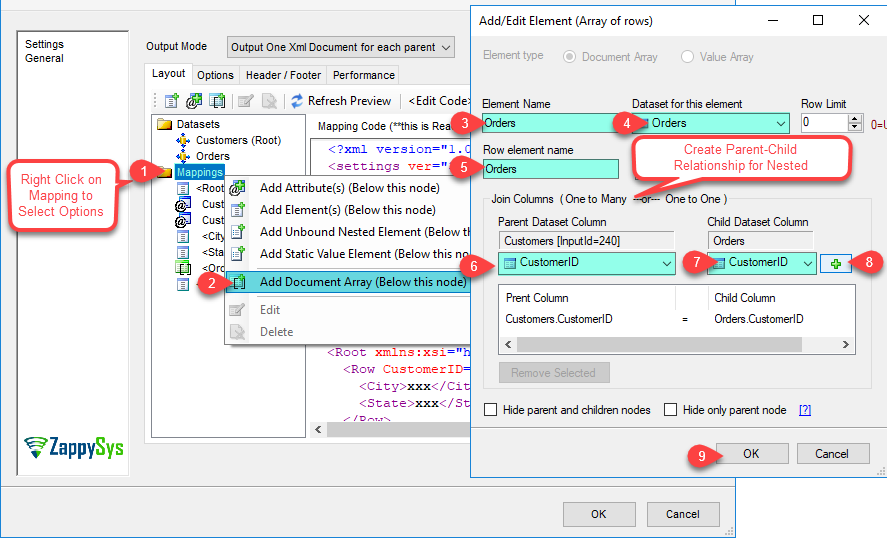Click the <Sta element icon

pos(183,252)
